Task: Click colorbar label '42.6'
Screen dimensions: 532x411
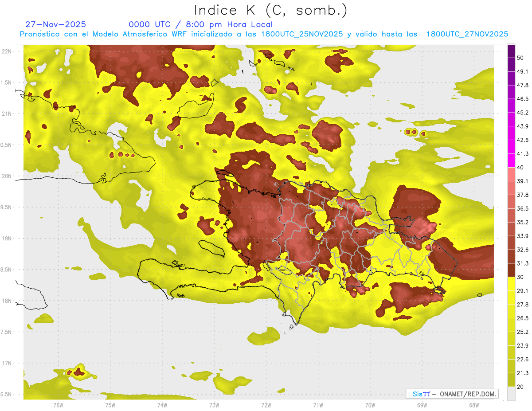Action: 523,140
